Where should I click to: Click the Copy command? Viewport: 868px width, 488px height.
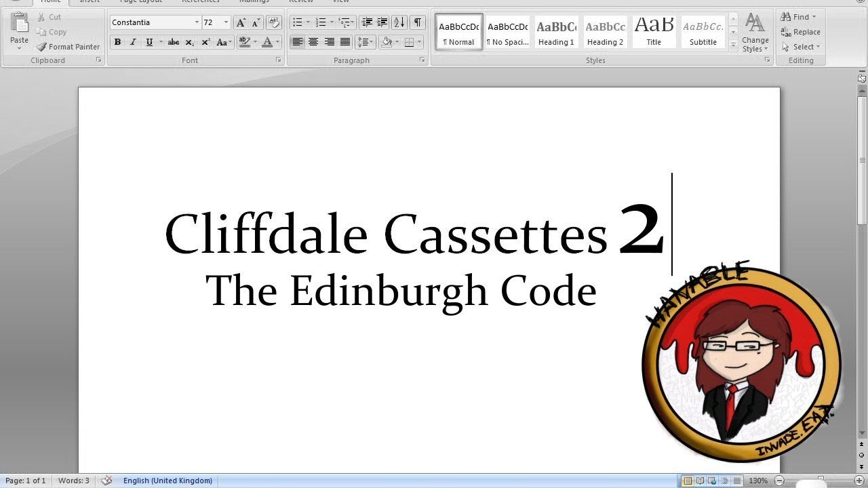tap(52, 32)
